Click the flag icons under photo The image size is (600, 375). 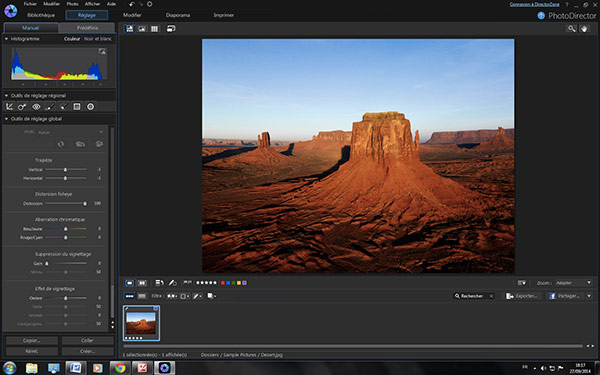(188, 283)
